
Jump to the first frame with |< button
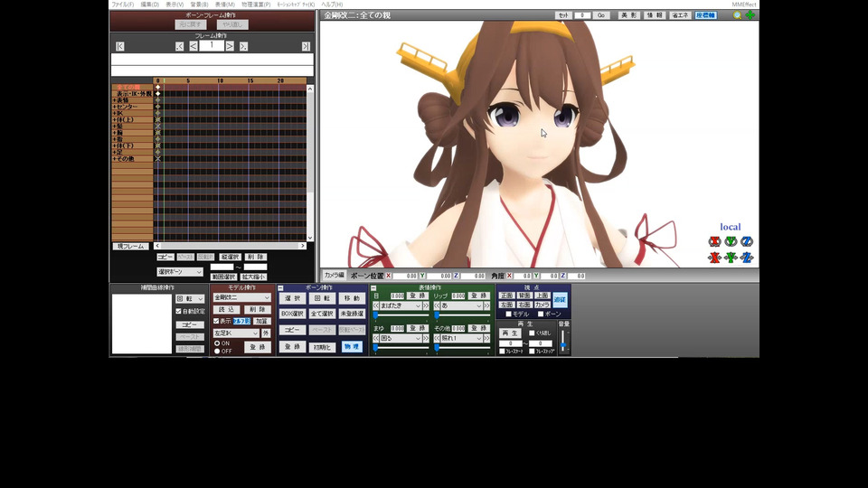(120, 46)
